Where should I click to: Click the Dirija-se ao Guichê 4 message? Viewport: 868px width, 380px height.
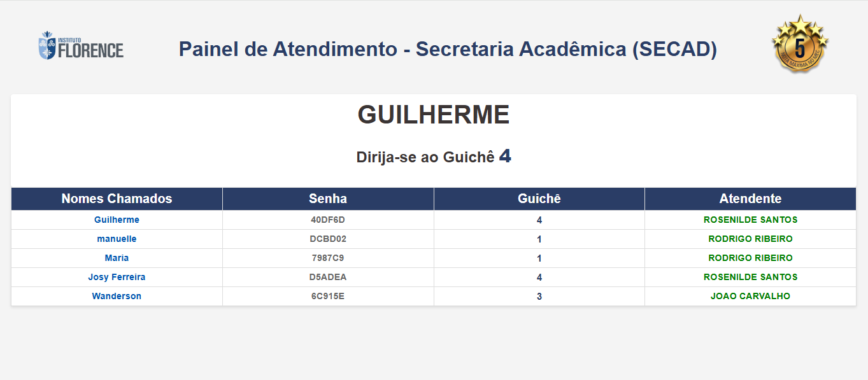[x=434, y=157]
